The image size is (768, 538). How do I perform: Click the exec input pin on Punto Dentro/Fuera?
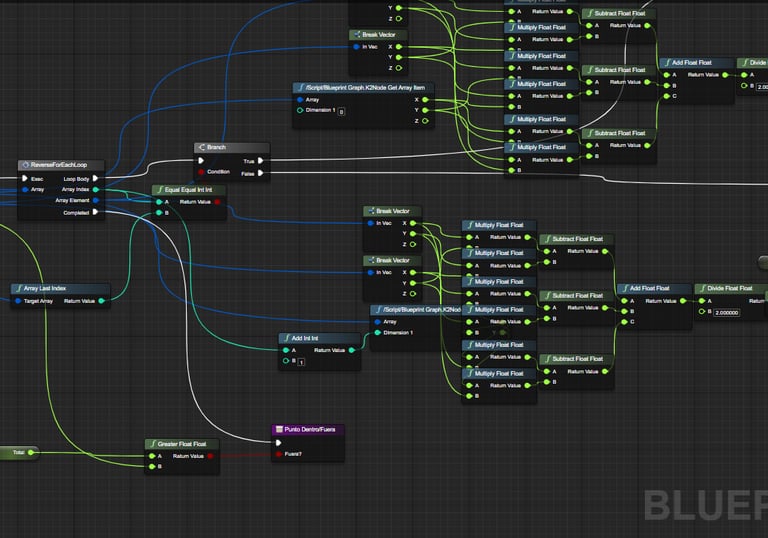click(278, 442)
